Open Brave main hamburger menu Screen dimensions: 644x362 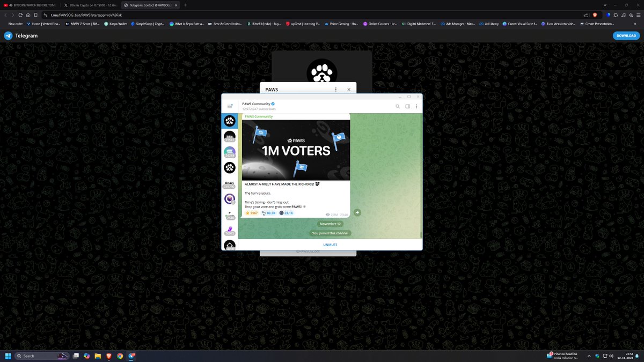pyautogui.click(x=639, y=15)
